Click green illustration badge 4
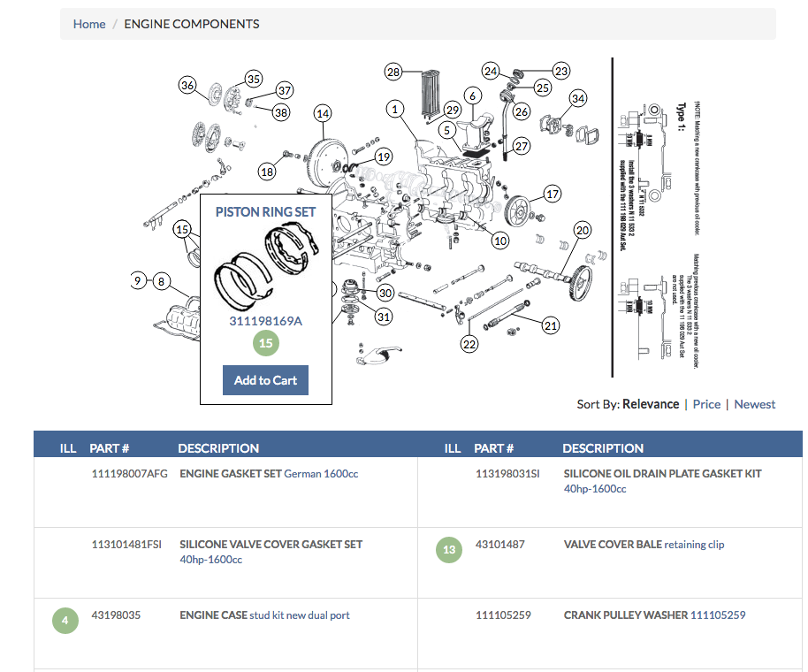808x672 pixels. [65, 621]
